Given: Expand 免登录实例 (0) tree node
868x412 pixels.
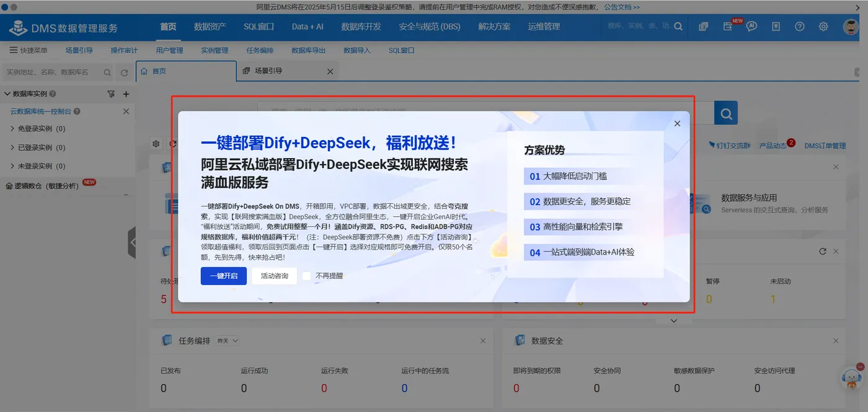Looking at the screenshot, I should point(12,129).
